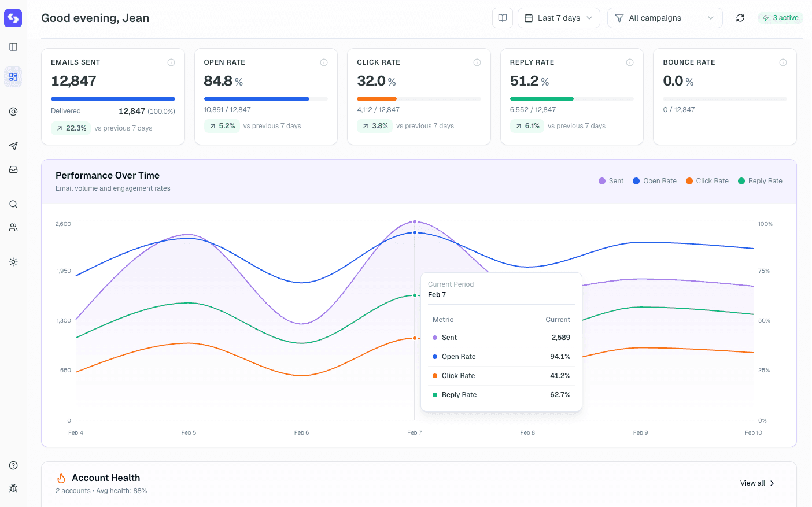
Task: Open campaigns via the paper plane icon
Action: (13, 146)
